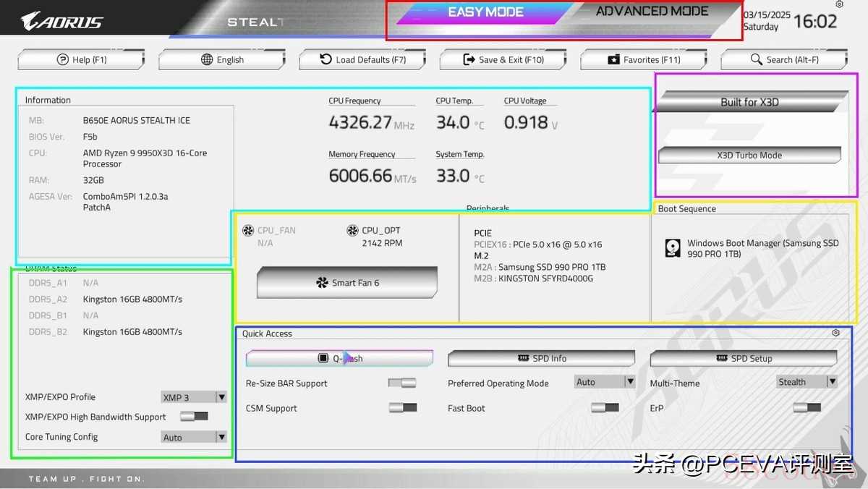Click the 03/15/2025 date display
Viewport: 868px width, 489px height.
(x=767, y=14)
